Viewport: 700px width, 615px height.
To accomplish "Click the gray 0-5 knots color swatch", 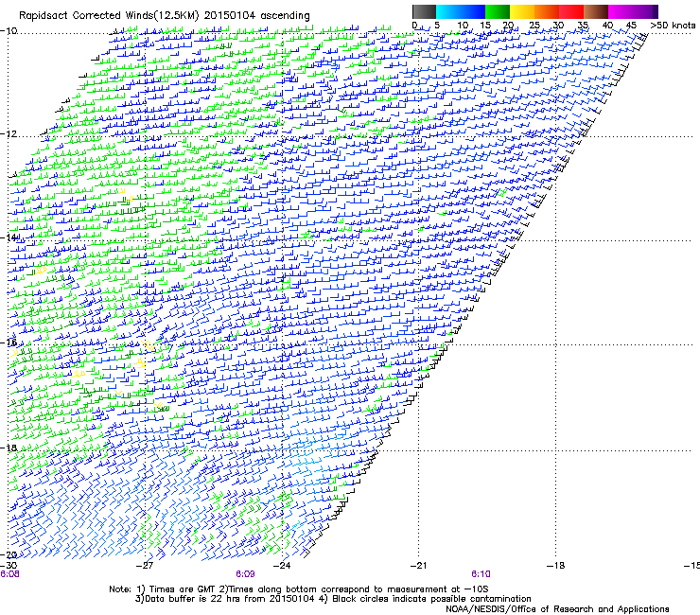I will 424,11.
